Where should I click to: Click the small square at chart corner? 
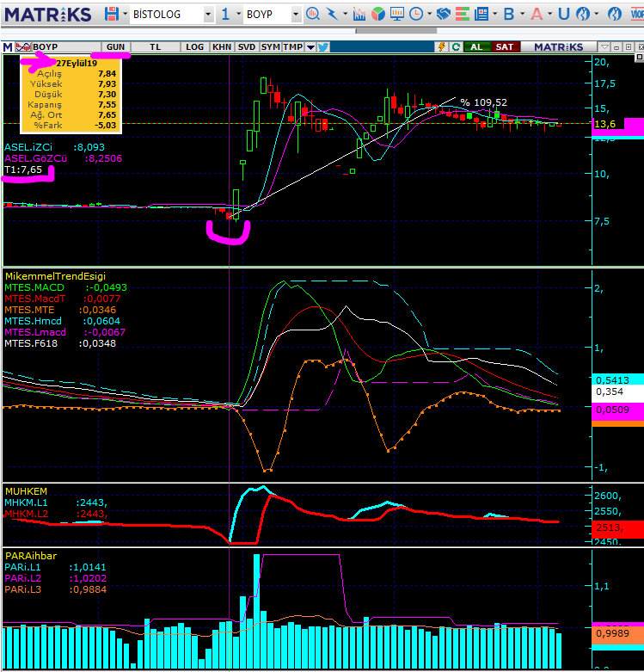tap(640, 57)
